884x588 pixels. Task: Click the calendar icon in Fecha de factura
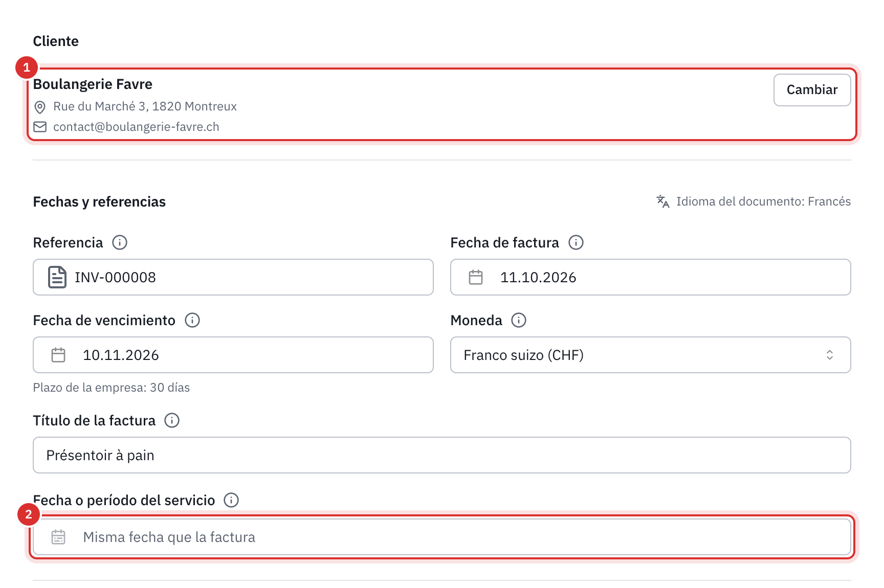476,277
